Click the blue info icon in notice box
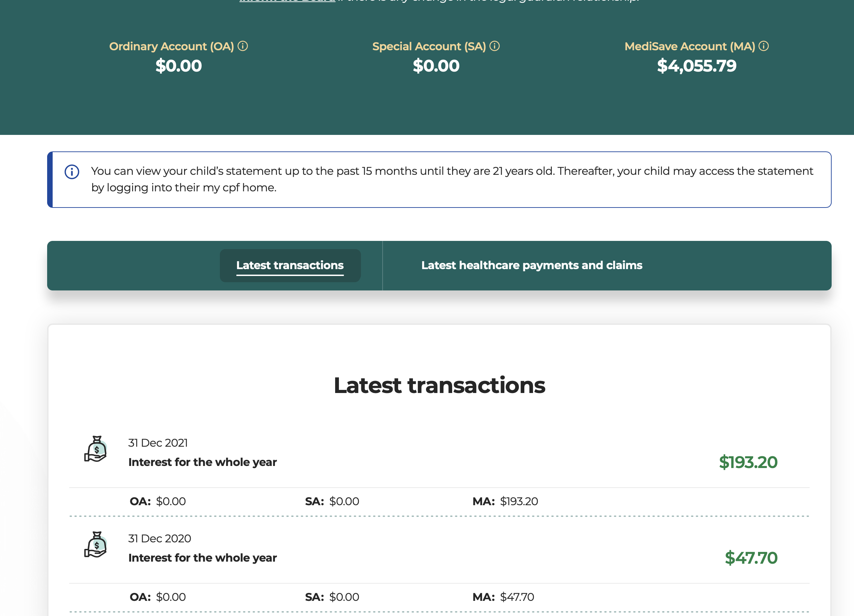854x616 pixels. (72, 172)
